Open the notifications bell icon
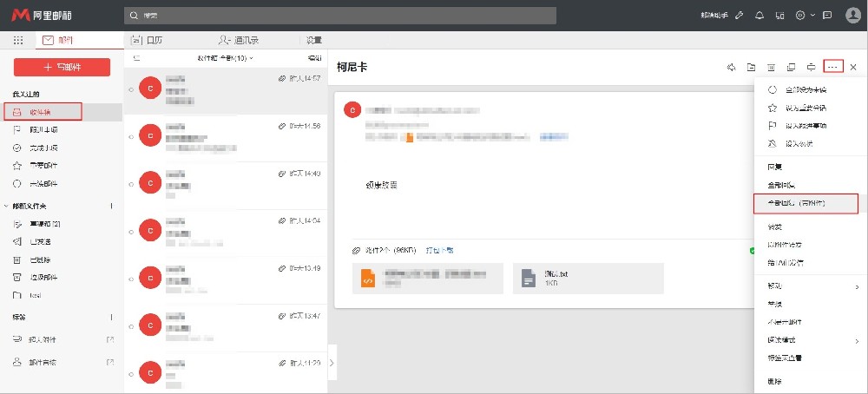Image resolution: width=868 pixels, height=394 pixels. click(x=759, y=16)
